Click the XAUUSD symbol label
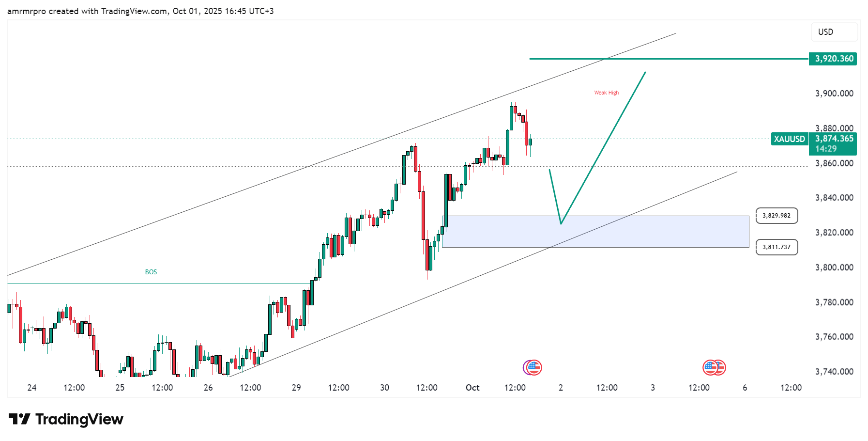The height and width of the screenshot is (441, 868). point(789,139)
